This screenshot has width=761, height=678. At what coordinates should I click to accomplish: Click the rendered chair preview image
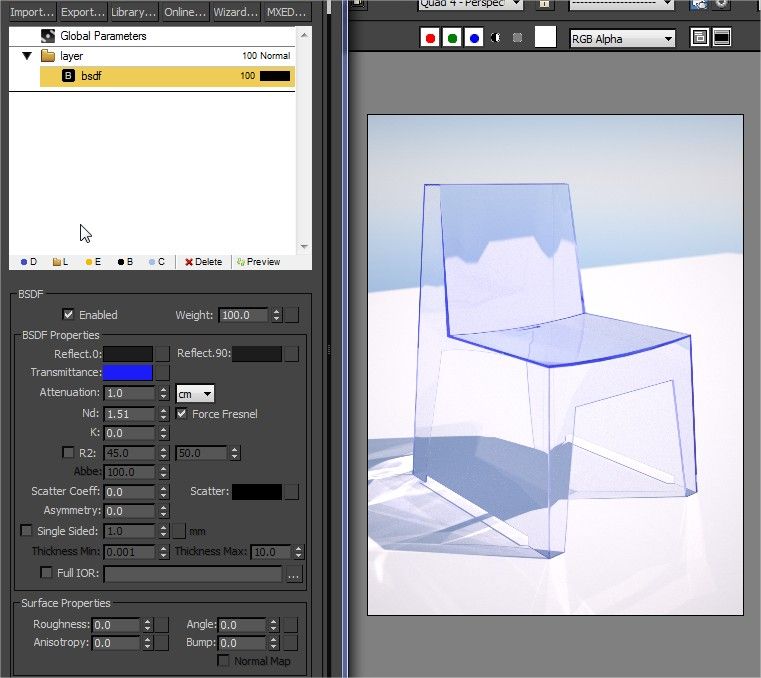(x=555, y=365)
